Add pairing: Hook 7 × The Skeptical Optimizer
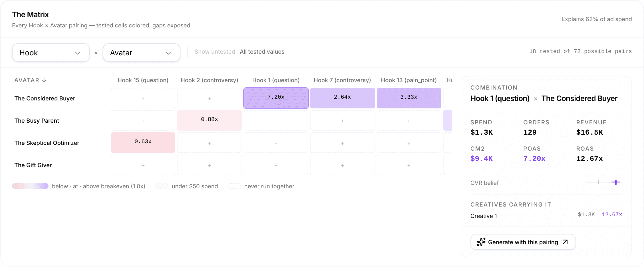Image resolution: width=644 pixels, height=267 pixels. coord(342,143)
